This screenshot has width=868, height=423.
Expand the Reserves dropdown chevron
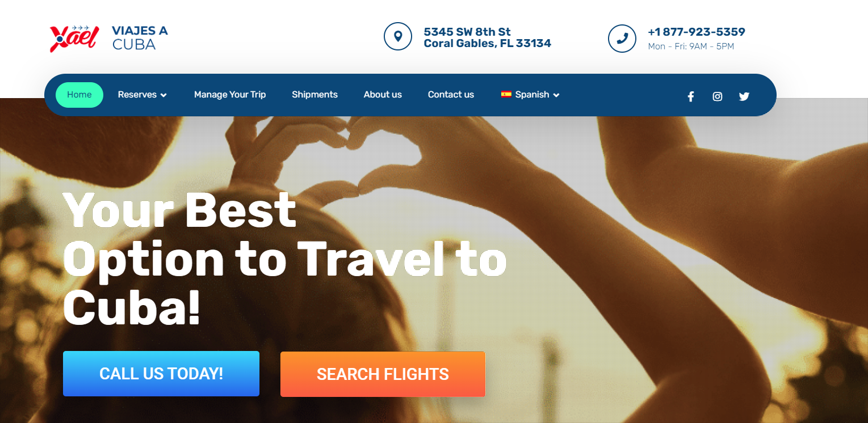pos(163,95)
